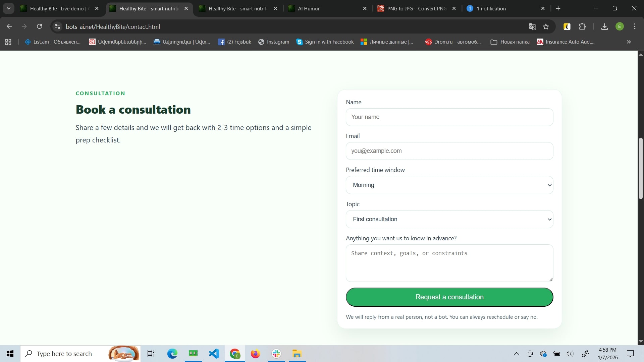Bookmark this page with star icon
644x362 pixels.
point(546,26)
